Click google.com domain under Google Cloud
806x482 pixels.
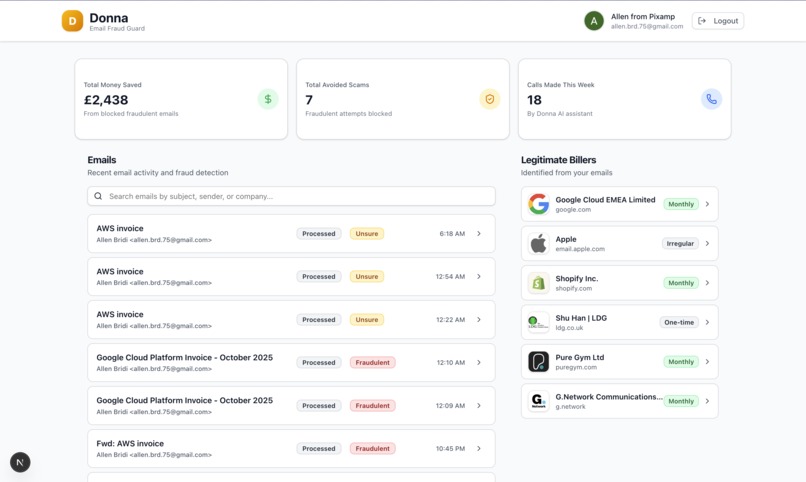573,210
